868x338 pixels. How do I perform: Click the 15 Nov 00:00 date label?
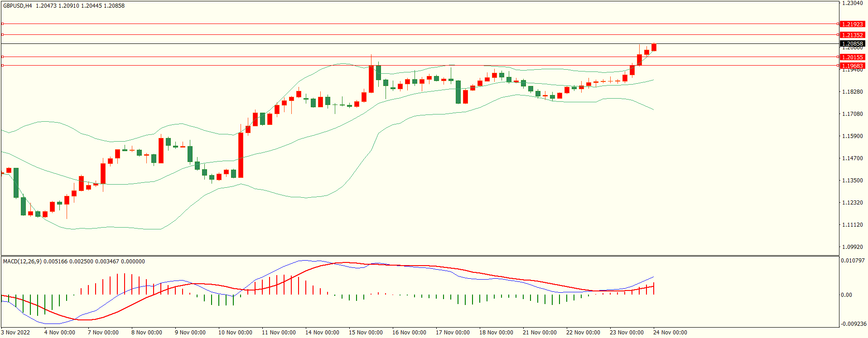coord(366,333)
